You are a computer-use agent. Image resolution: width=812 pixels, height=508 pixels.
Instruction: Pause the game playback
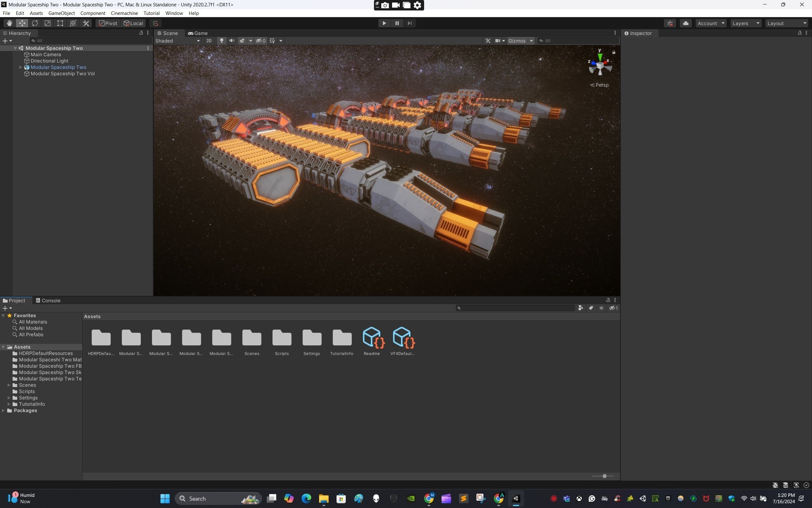(x=397, y=23)
